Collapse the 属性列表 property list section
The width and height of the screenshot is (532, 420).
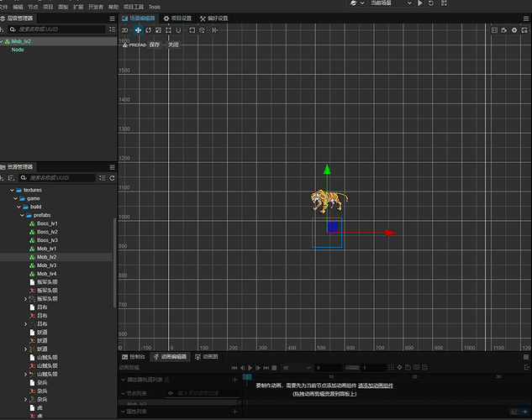click(124, 412)
